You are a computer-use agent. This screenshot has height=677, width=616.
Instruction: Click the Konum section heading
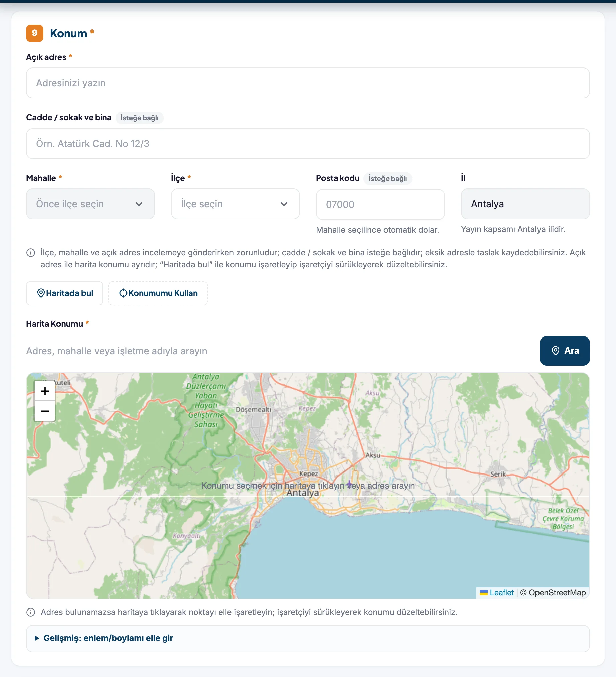68,33
